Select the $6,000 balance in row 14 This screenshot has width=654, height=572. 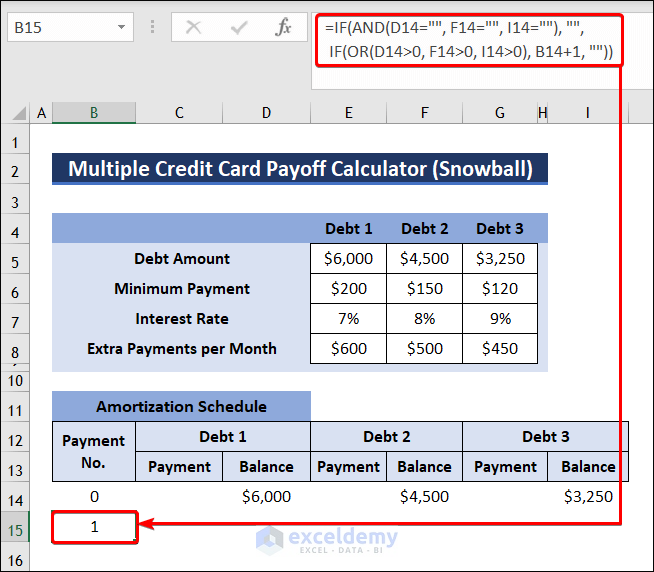(x=266, y=496)
